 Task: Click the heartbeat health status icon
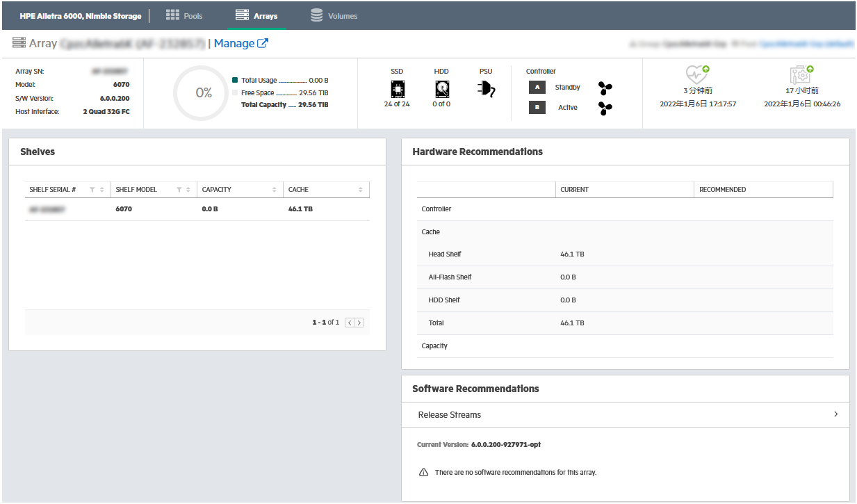pos(697,74)
